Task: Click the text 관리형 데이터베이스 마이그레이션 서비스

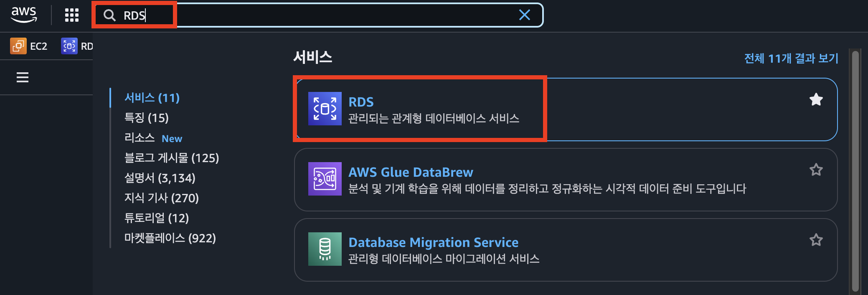Action: point(444,259)
